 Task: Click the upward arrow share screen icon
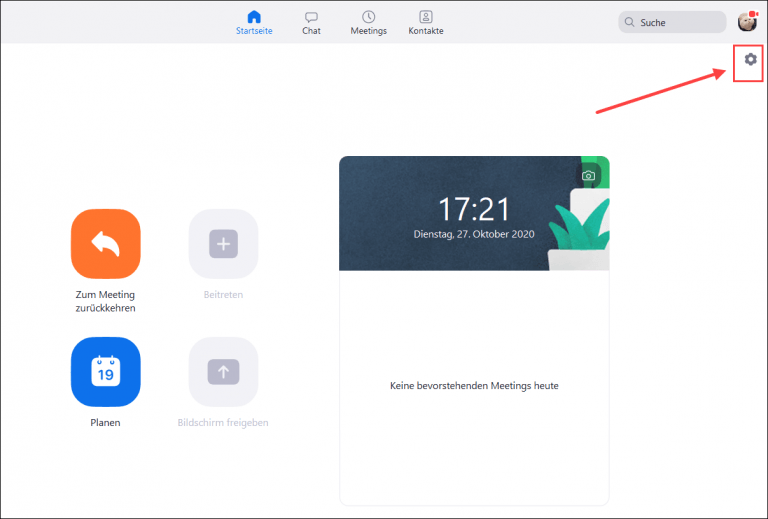224,372
